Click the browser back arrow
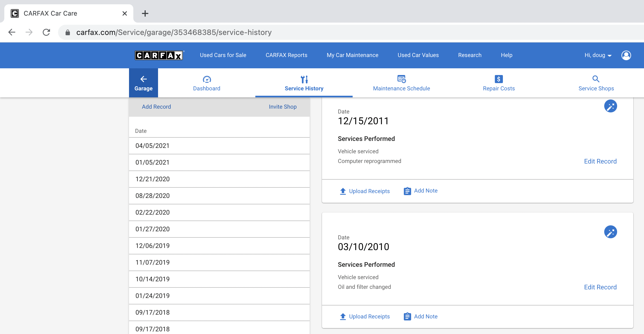The image size is (644, 334). [x=12, y=32]
